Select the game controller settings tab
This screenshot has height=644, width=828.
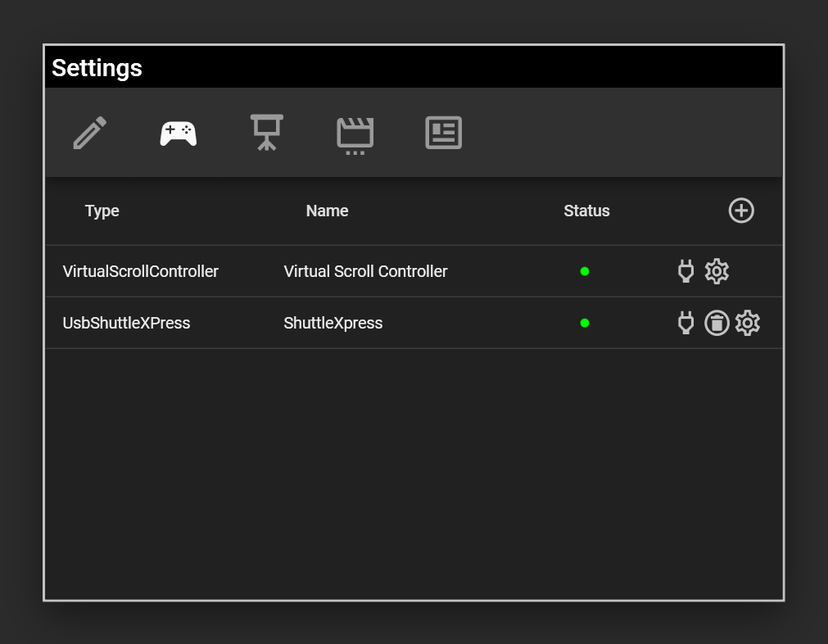(178, 133)
